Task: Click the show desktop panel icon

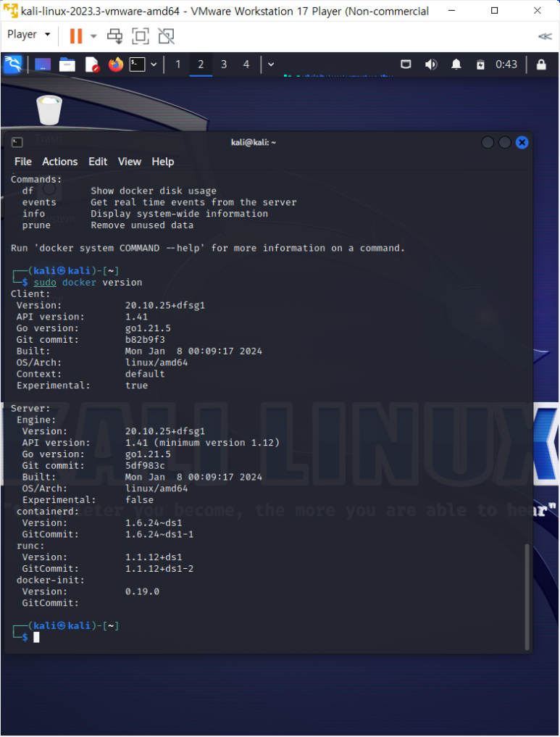Action: coord(42,64)
